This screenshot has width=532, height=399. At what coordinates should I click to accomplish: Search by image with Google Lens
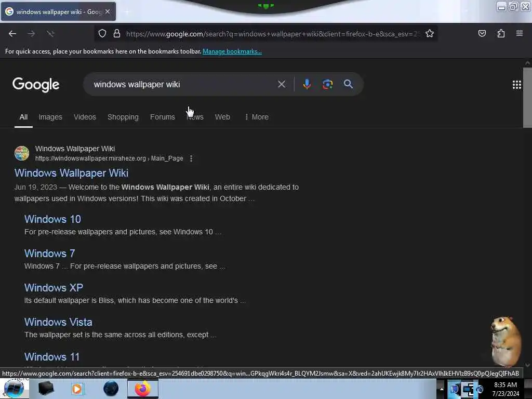(327, 84)
